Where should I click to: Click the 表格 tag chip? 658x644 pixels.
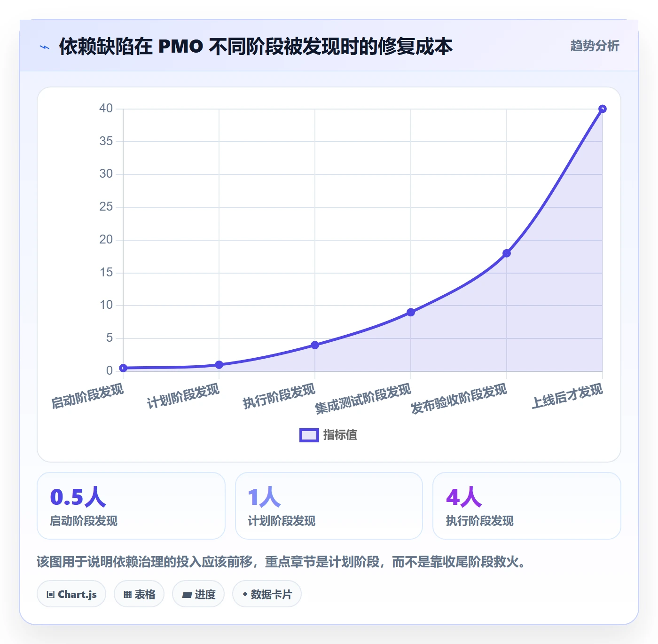[139, 594]
